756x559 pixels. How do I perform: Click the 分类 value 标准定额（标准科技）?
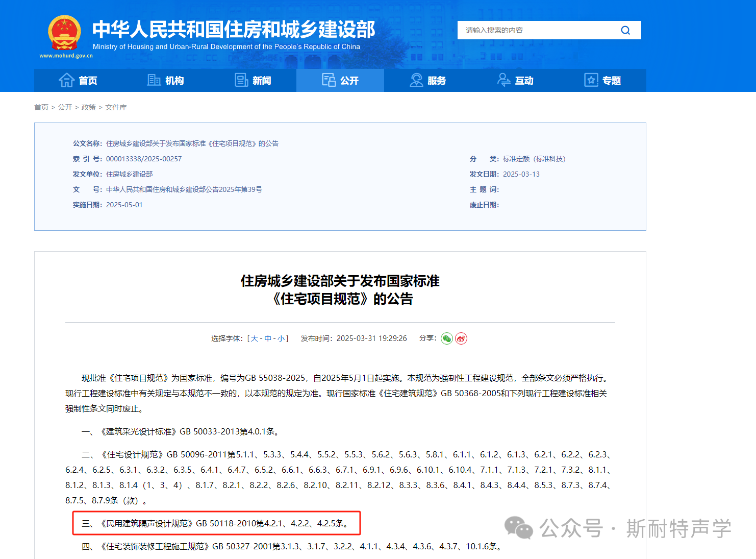click(x=534, y=159)
